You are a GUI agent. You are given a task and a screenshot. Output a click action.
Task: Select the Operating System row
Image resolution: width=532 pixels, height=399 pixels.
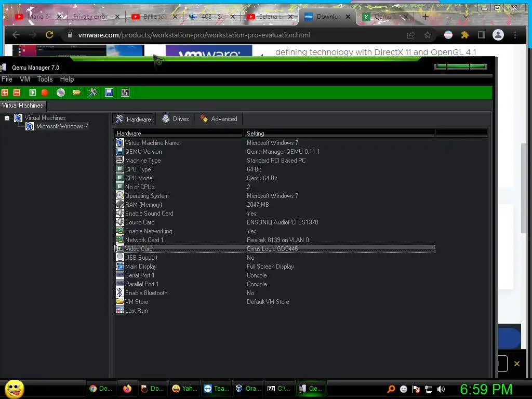click(275, 196)
